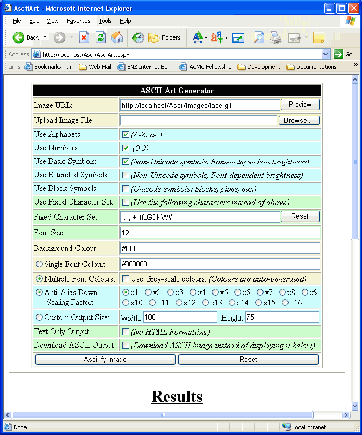Uncheck the Use Basic Symbols checkbox

[x=125, y=161]
